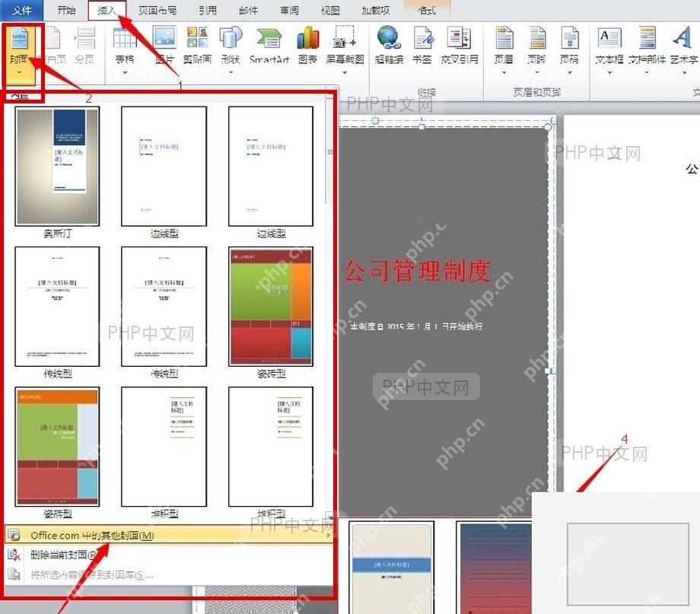Choose the 奥斯汀 cover page thumbnail
This screenshot has width=700, height=614.
pyautogui.click(x=57, y=166)
